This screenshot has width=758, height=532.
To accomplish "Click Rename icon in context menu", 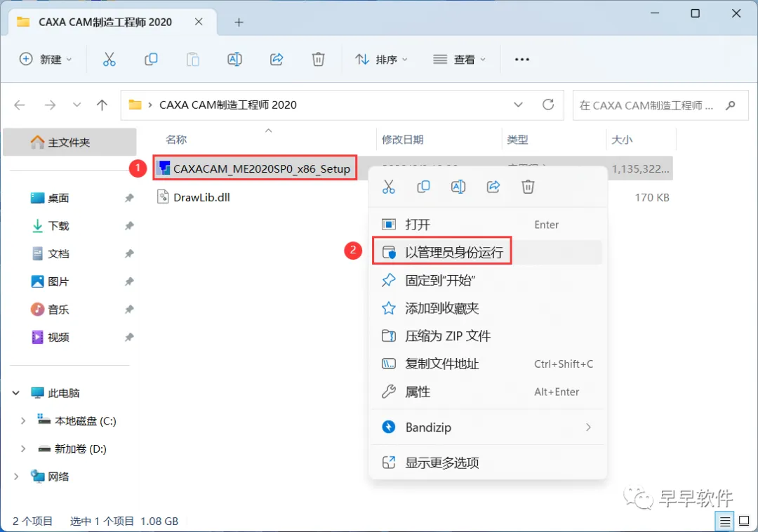I will pyautogui.click(x=458, y=187).
